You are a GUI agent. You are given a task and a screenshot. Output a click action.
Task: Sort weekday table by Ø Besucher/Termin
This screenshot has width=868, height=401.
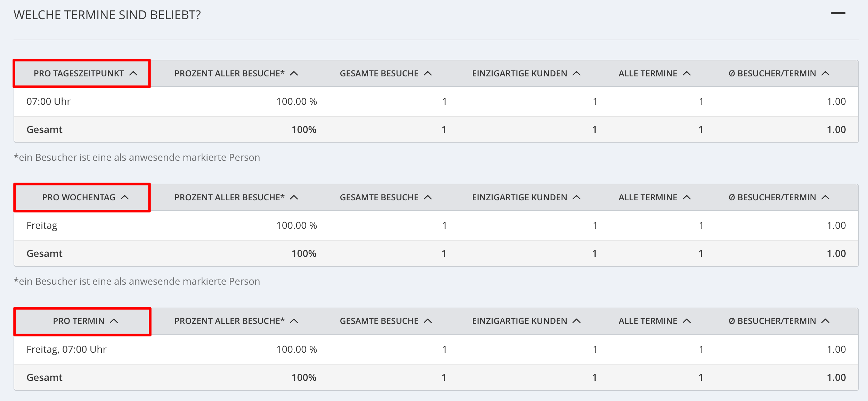(779, 197)
